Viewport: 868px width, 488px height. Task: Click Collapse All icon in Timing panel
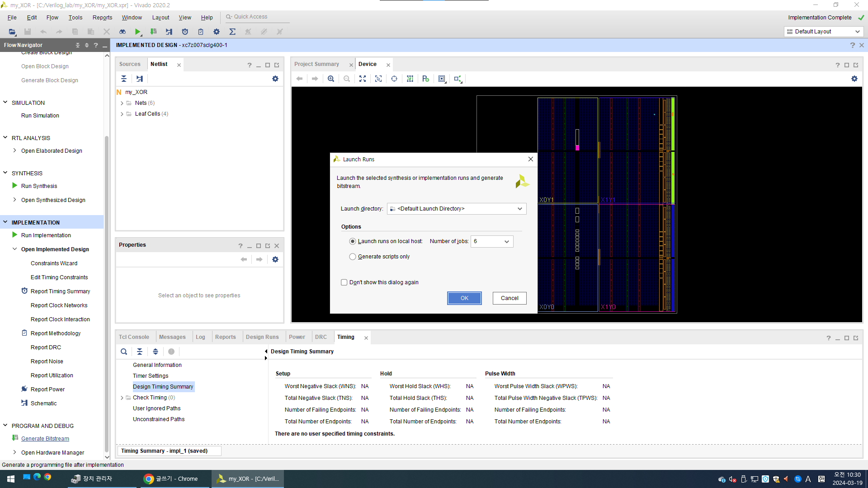tap(140, 352)
